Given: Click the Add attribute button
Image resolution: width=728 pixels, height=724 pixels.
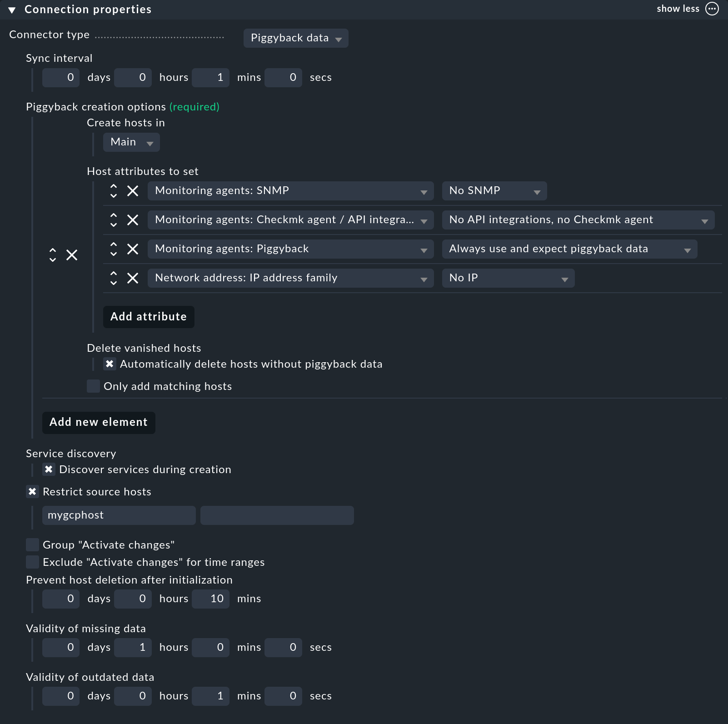Looking at the screenshot, I should (x=148, y=317).
